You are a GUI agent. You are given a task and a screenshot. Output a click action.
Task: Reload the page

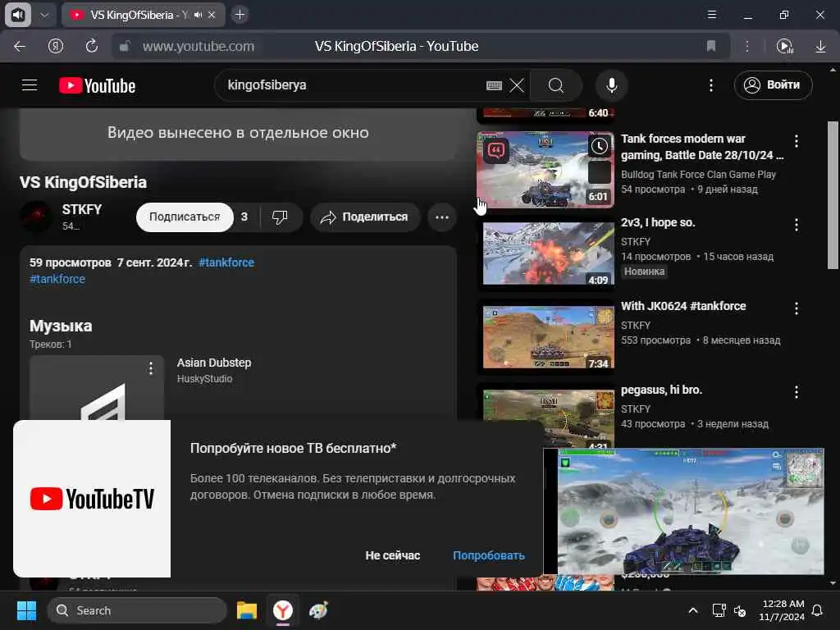92,47
